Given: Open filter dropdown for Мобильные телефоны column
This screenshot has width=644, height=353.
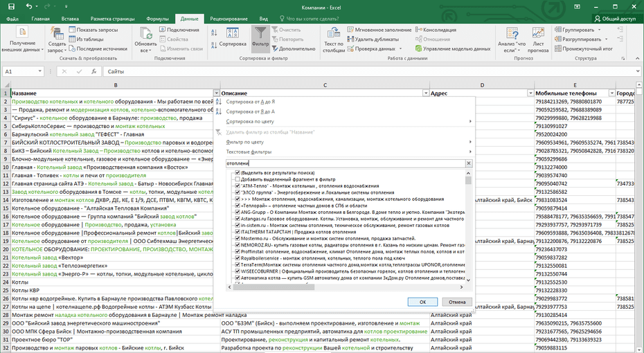Looking at the screenshot, I should 611,93.
